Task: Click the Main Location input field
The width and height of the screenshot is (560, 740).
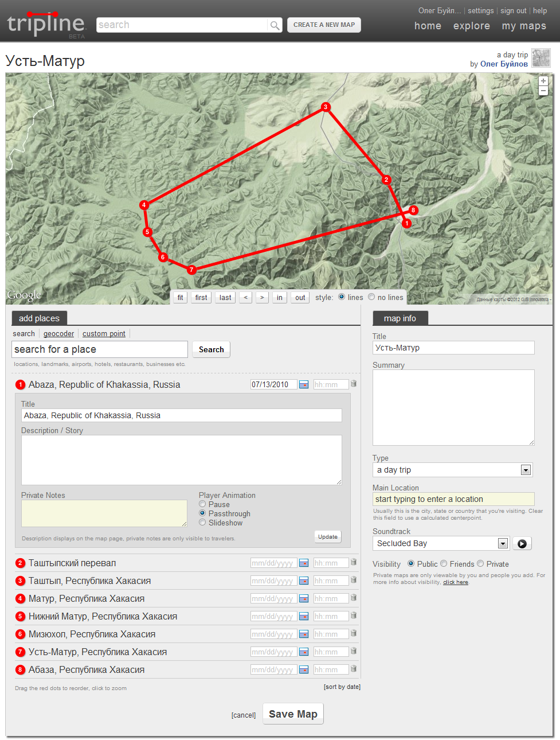Action: click(453, 499)
